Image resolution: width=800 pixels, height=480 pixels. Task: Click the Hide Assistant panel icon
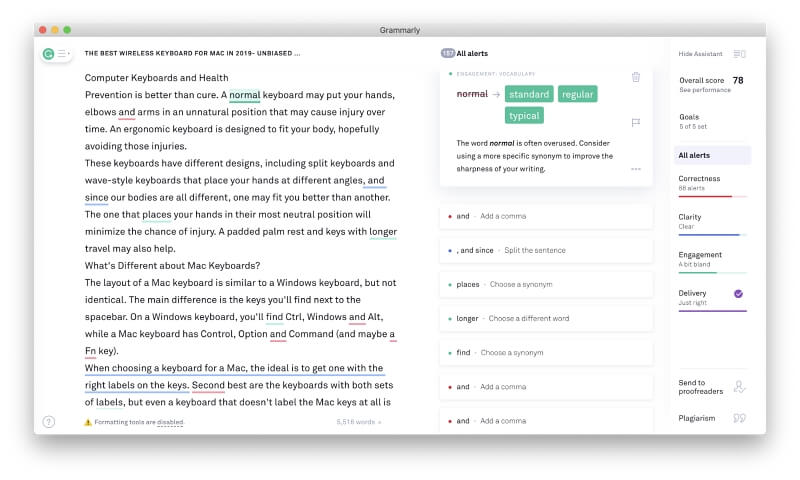click(x=740, y=53)
